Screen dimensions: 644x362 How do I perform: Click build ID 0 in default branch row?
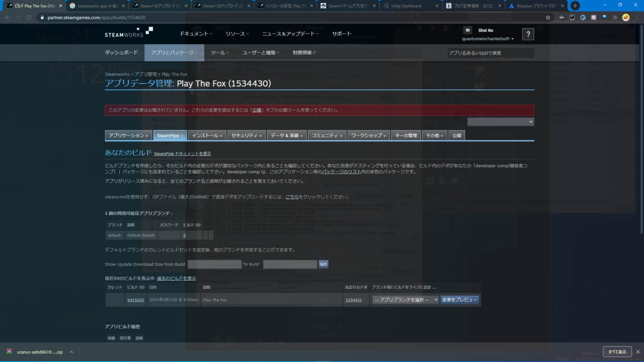185,235
